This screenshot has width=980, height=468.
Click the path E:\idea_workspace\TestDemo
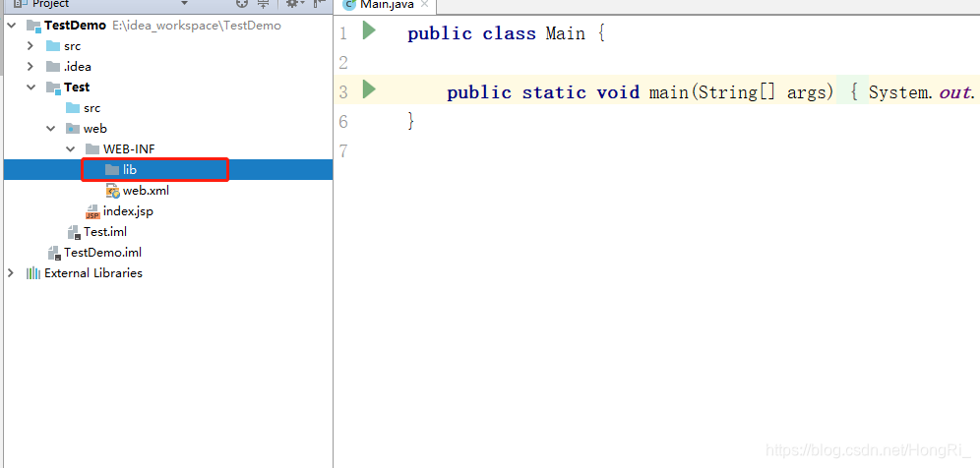pos(197,27)
